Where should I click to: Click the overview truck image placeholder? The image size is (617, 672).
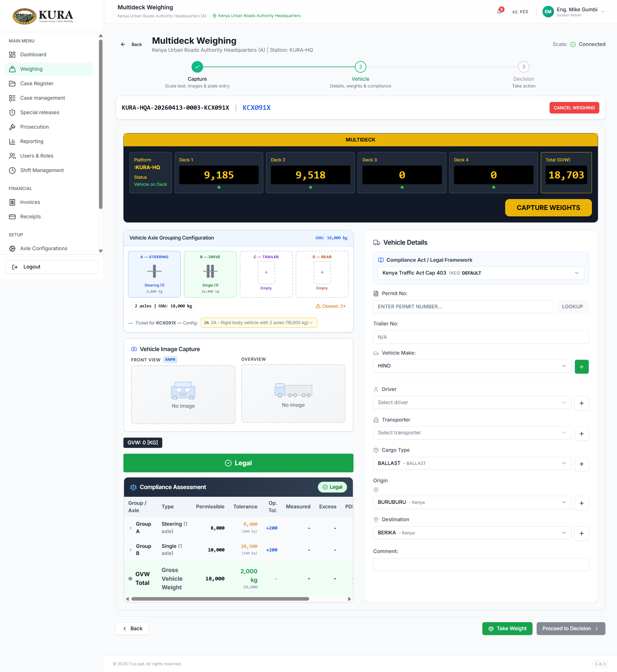point(293,394)
